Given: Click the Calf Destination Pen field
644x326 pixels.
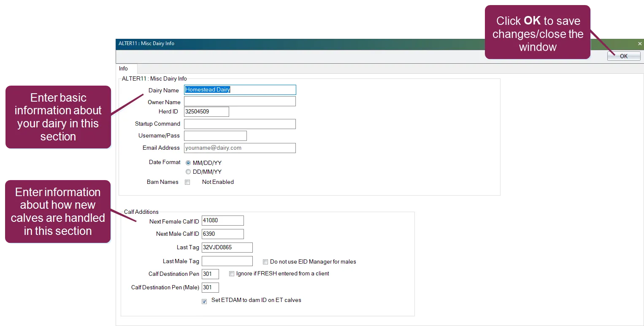Looking at the screenshot, I should point(210,274).
